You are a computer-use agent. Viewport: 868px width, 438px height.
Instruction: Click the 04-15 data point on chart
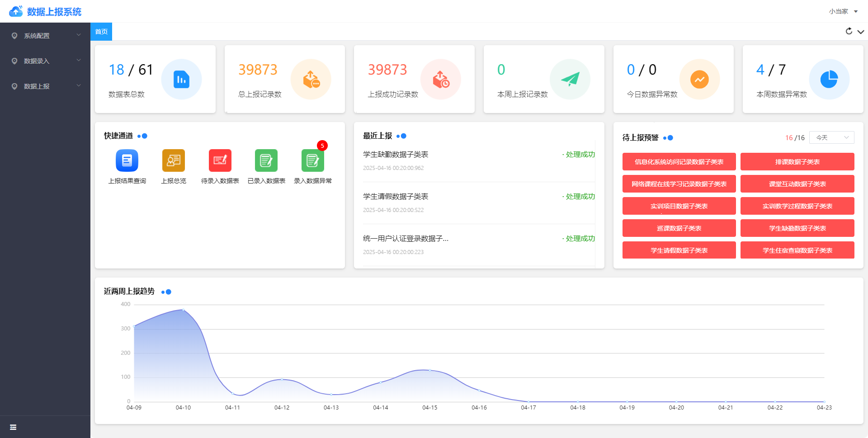point(430,370)
